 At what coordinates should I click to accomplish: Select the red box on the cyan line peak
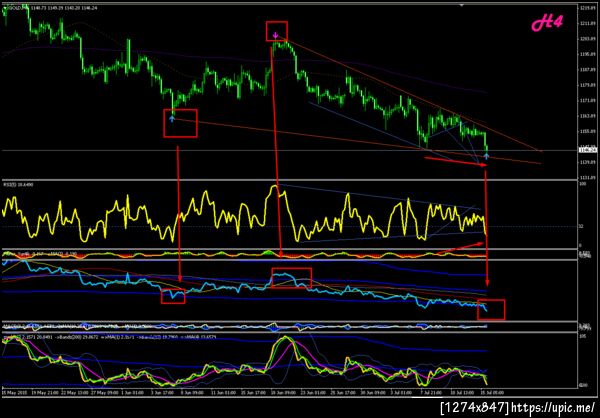pos(292,278)
